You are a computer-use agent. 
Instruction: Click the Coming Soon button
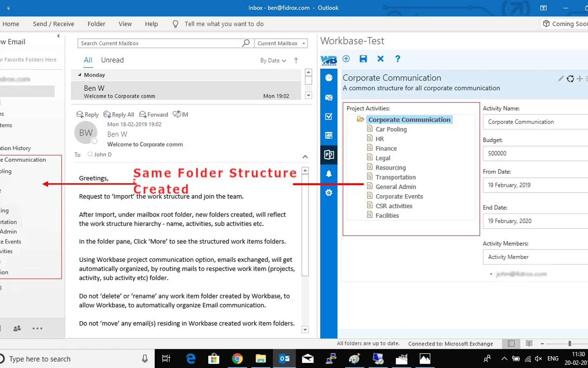[564, 24]
